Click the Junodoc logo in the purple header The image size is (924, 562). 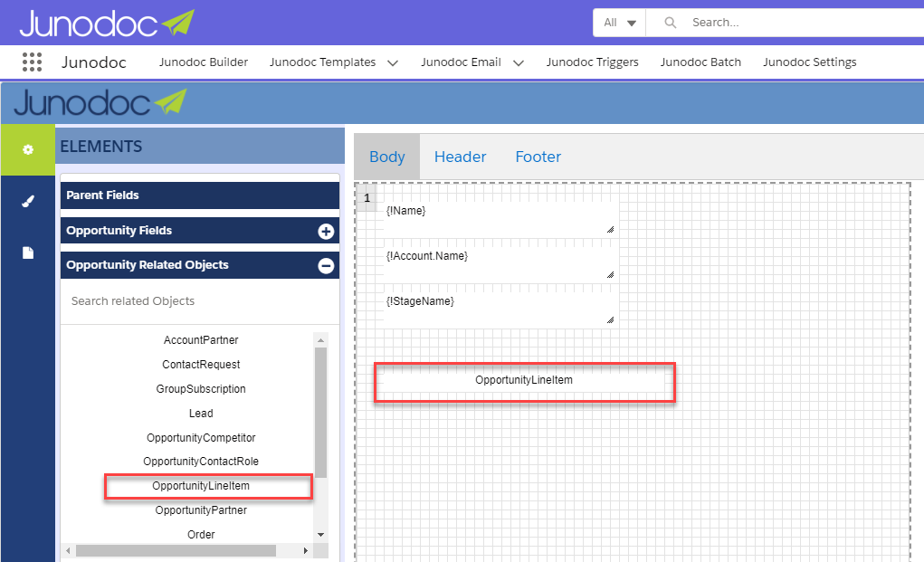[x=107, y=24]
